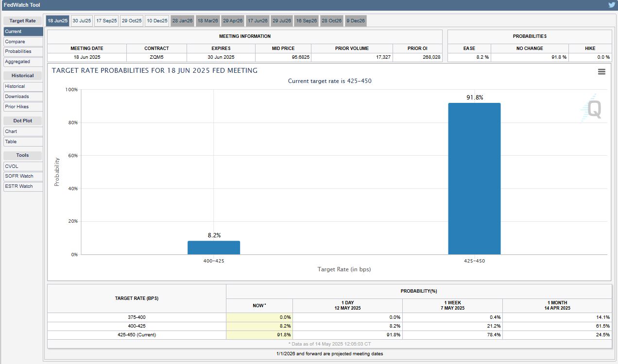Select the 29 Oct25 meeting tab

pyautogui.click(x=132, y=21)
